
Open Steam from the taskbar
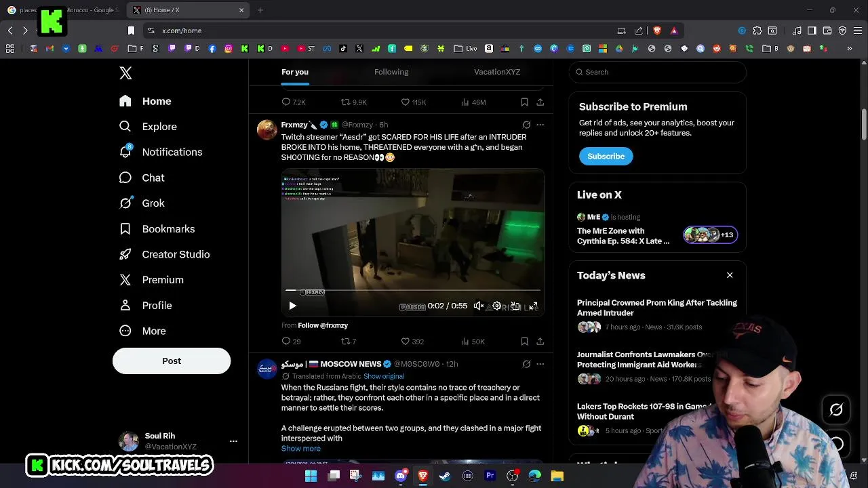445,476
